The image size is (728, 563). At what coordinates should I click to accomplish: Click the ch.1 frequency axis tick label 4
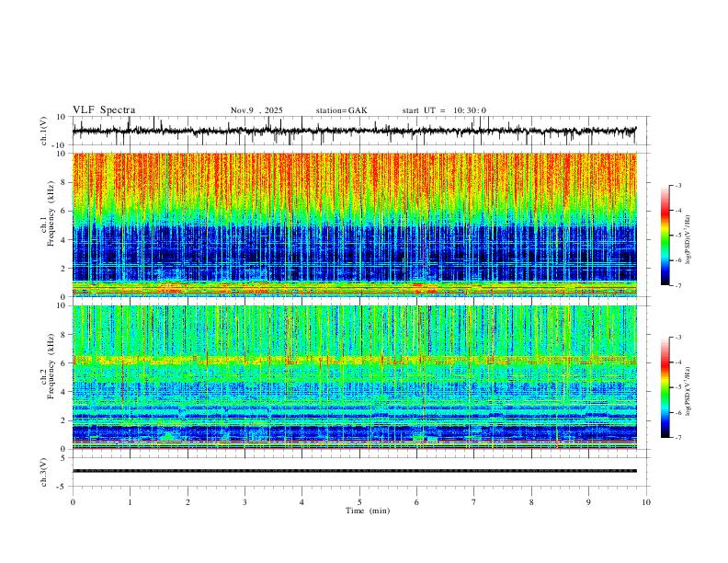(64, 240)
